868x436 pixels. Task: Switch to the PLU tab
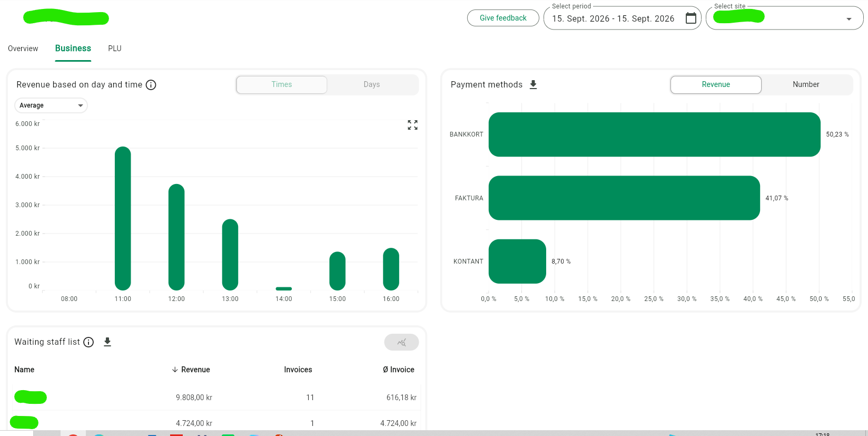(x=115, y=49)
